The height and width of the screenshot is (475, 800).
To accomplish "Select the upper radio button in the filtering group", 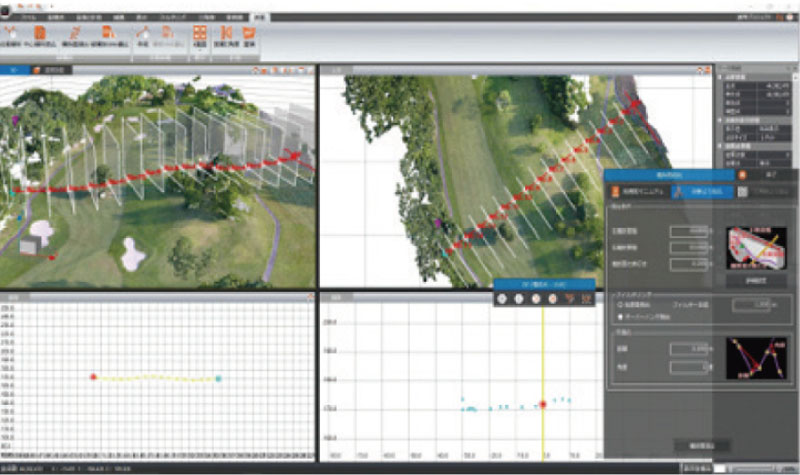I will 620,305.
